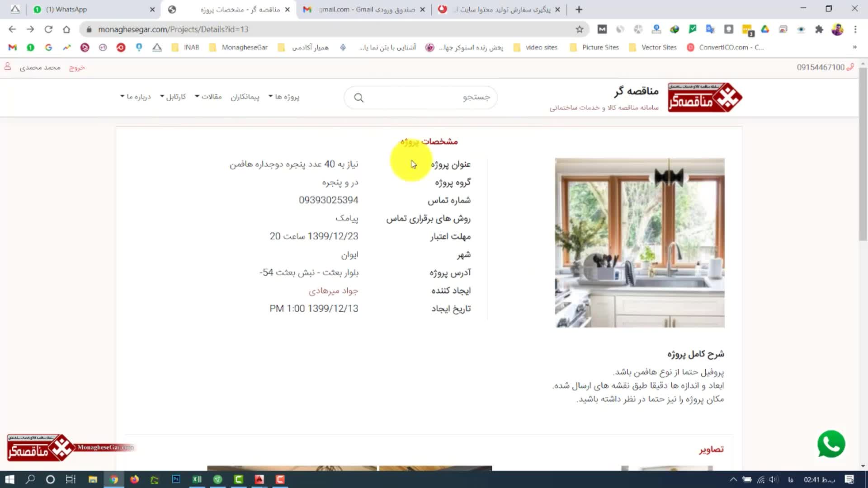Click the خروج logout link
The width and height of the screenshot is (868, 488).
pyautogui.click(x=77, y=67)
